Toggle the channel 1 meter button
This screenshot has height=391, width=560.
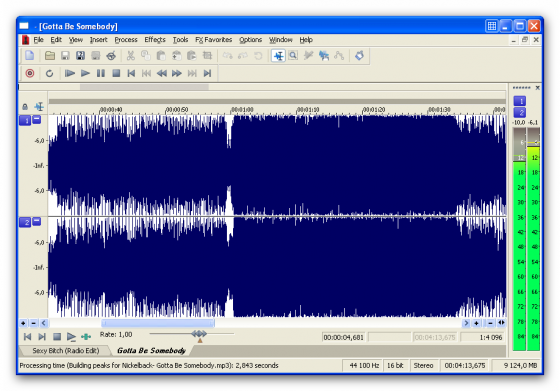(520, 101)
